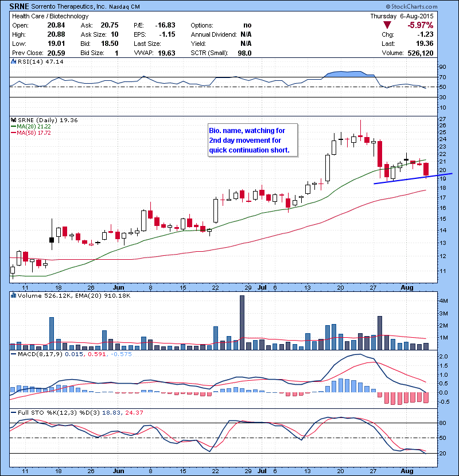Click the header Volume value 526,120

coord(421,53)
